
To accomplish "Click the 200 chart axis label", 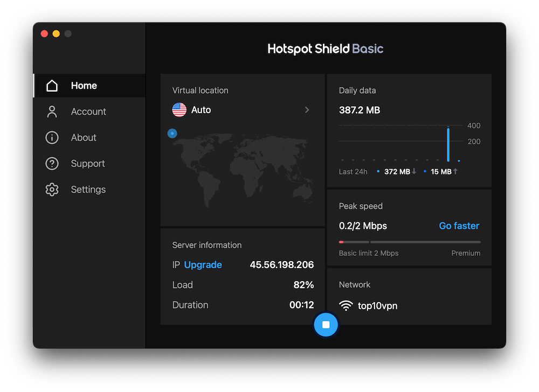I will click(x=474, y=142).
